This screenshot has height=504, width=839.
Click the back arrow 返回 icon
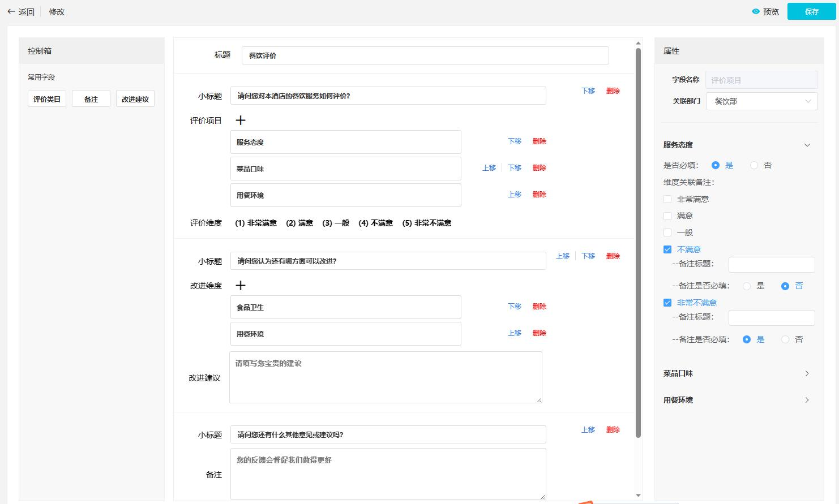[x=11, y=12]
